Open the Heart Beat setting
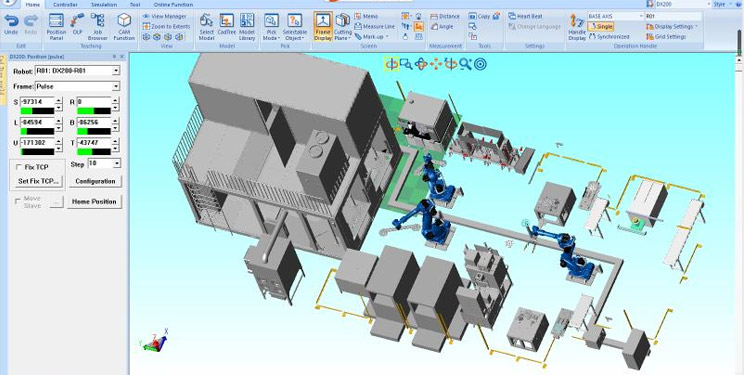 tap(525, 16)
